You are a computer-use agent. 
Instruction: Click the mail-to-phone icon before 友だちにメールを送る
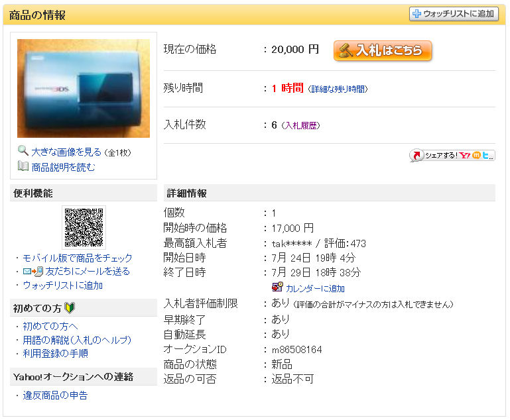33,271
